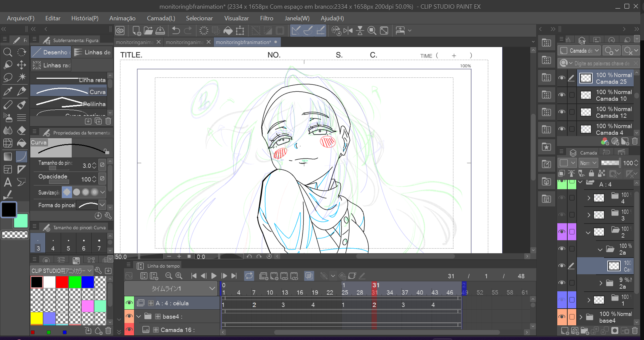Hide the base4 folder in layer panel
The image size is (644, 340).
click(562, 317)
